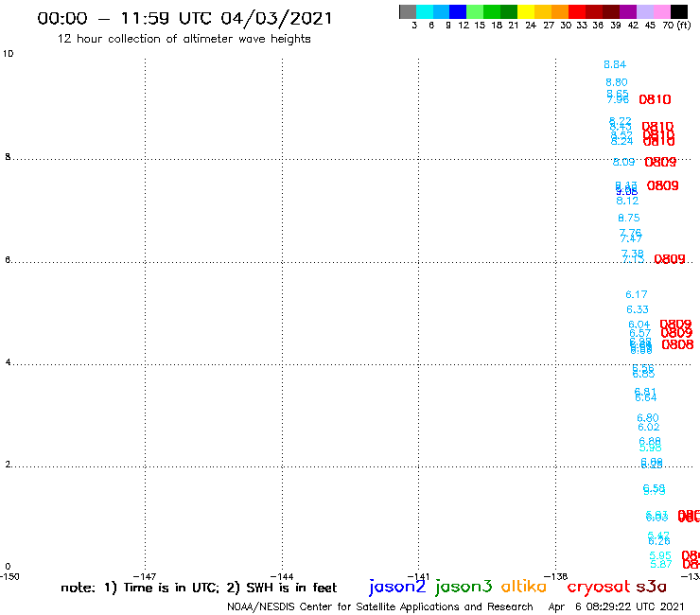Click the cryosat legend label
The image size is (700, 615).
(x=599, y=587)
